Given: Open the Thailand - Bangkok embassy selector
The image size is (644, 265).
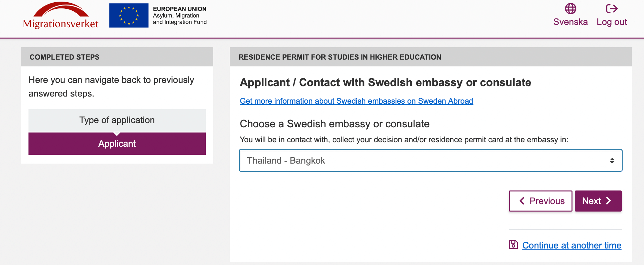Looking at the screenshot, I should tap(430, 160).
